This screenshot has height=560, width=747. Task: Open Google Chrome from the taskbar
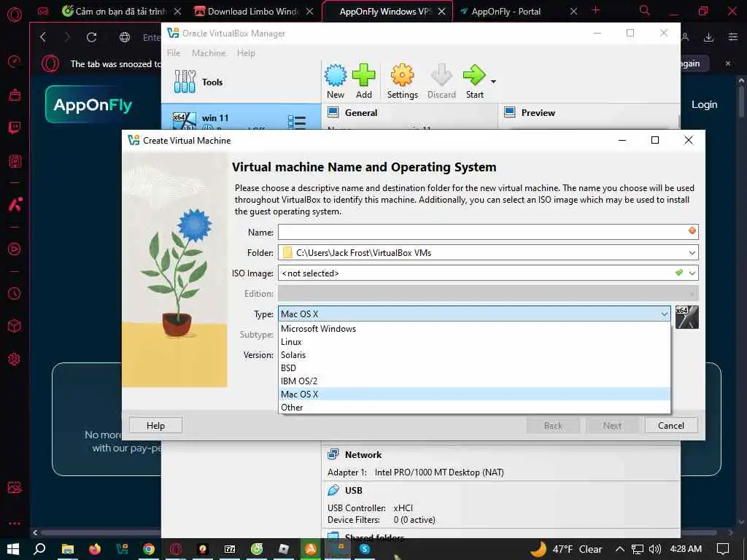pos(149,549)
